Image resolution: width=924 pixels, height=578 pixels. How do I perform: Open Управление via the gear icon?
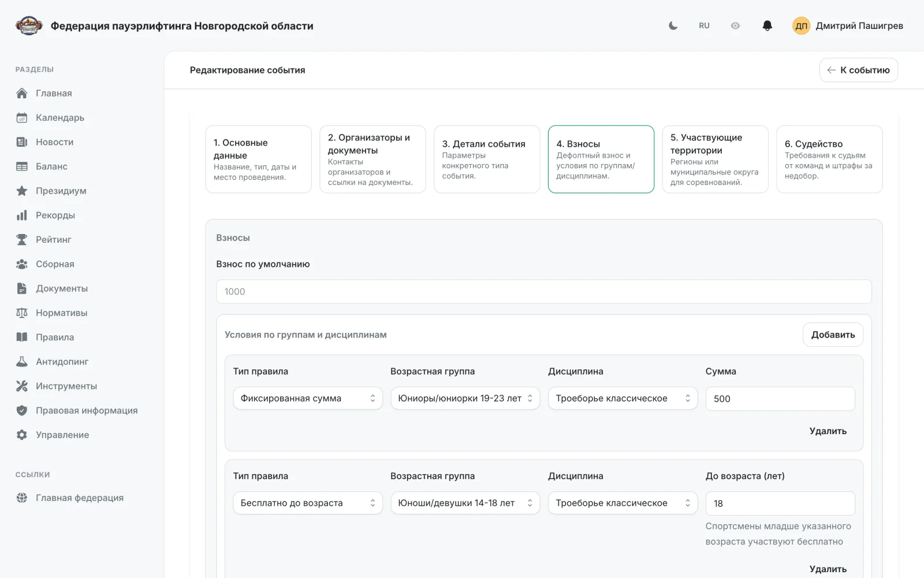[x=22, y=435]
